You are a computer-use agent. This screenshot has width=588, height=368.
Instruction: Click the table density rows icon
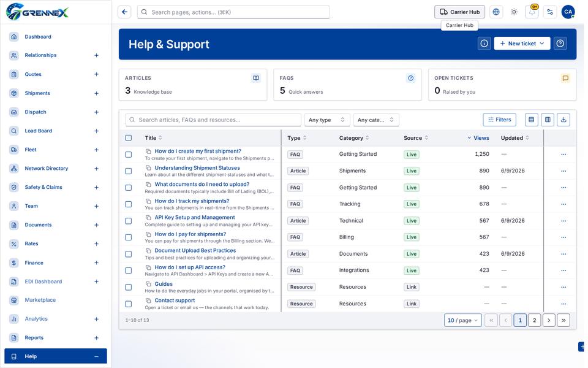[x=532, y=120]
